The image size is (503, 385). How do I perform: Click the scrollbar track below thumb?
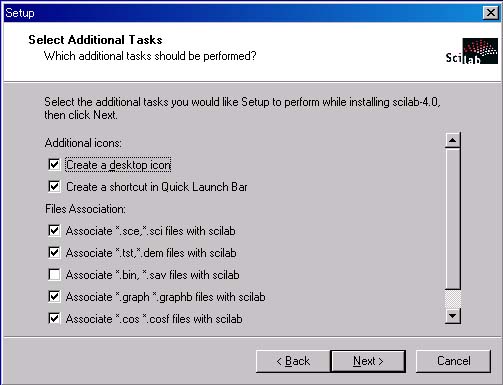tap(453, 299)
